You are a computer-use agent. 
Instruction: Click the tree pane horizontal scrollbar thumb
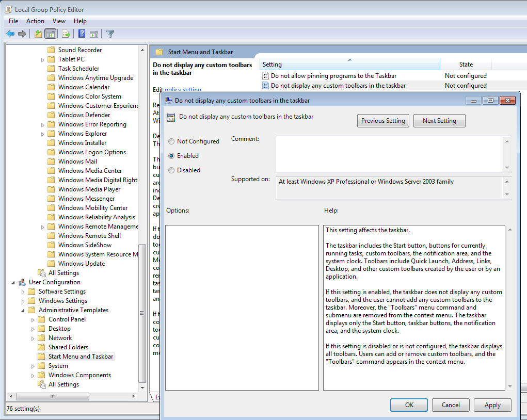53,396
